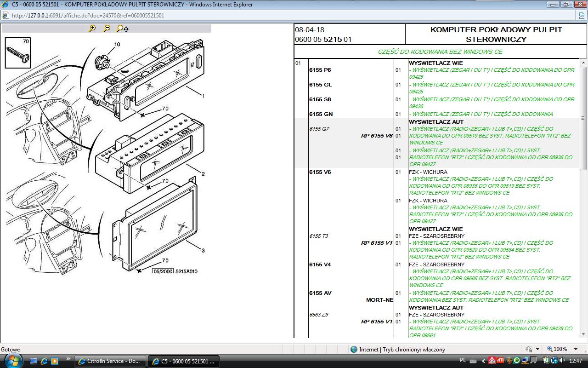Image resolution: width=588 pixels, height=368 pixels.
Task: Select part number 6155 GN
Action: tap(321, 114)
